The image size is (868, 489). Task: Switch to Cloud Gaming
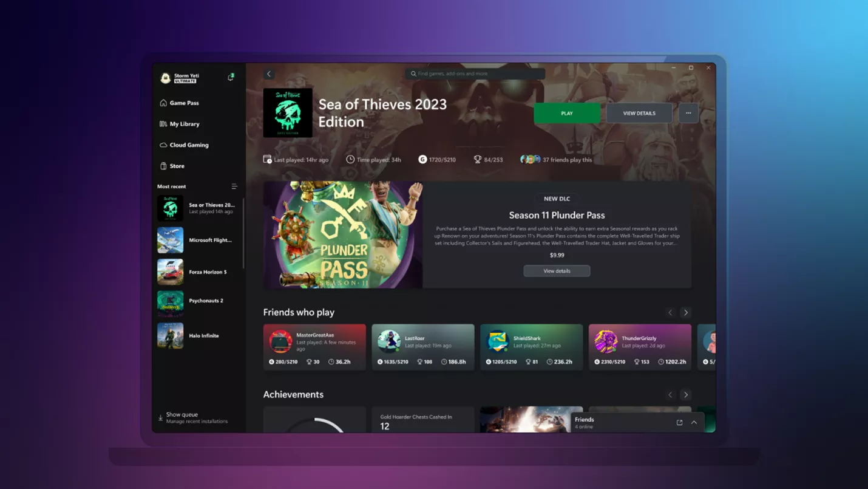tap(188, 145)
